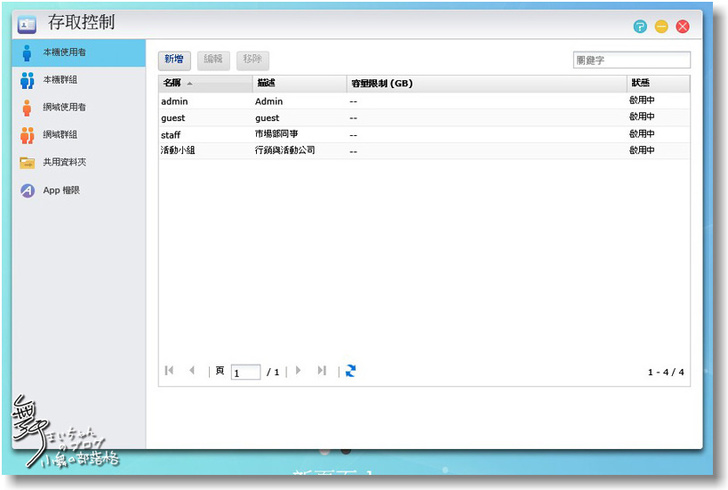Sort by 狀態 column header
Image resolution: width=728 pixels, height=490 pixels.
coord(656,83)
